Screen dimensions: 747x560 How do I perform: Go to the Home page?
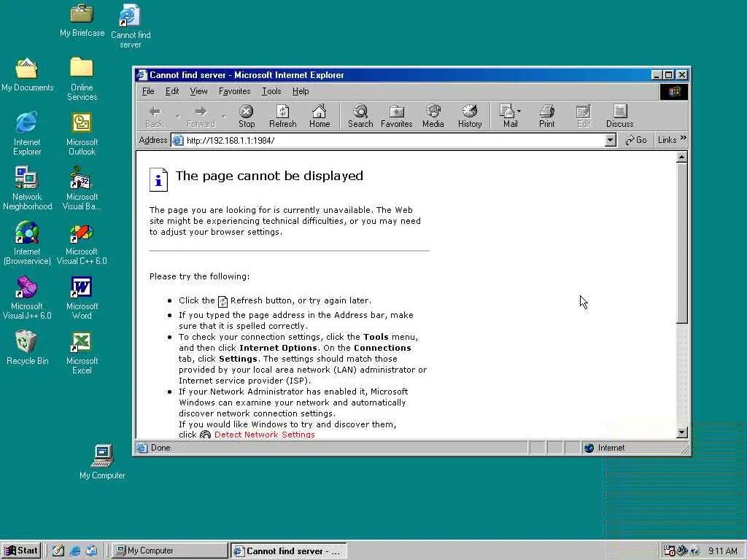[320, 116]
